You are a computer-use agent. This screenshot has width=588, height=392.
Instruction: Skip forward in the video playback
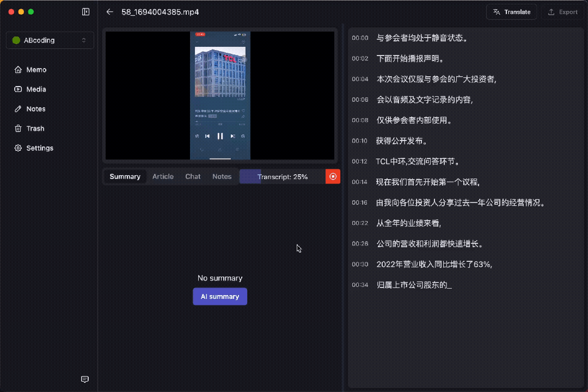(x=232, y=136)
